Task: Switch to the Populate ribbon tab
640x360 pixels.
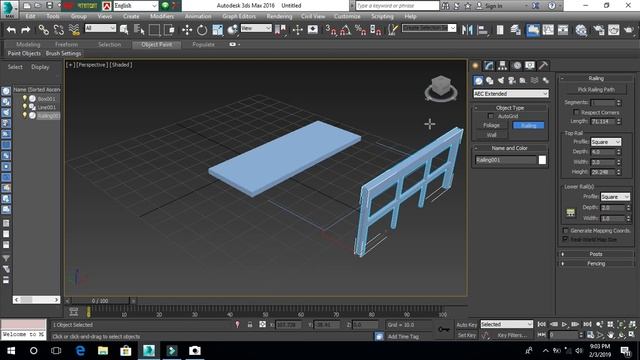Action: point(203,44)
